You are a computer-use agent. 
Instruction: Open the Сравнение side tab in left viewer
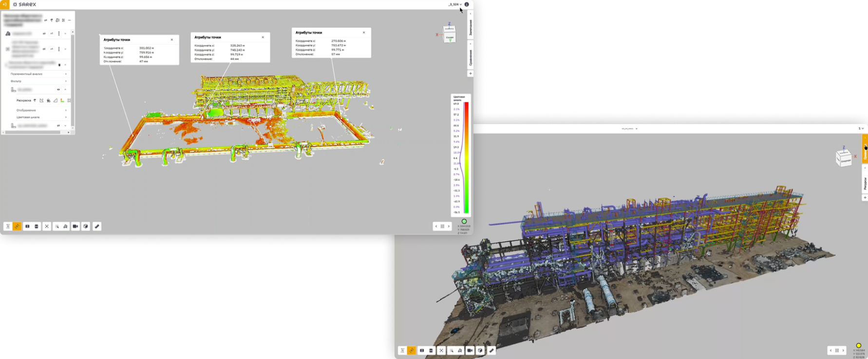[471, 57]
